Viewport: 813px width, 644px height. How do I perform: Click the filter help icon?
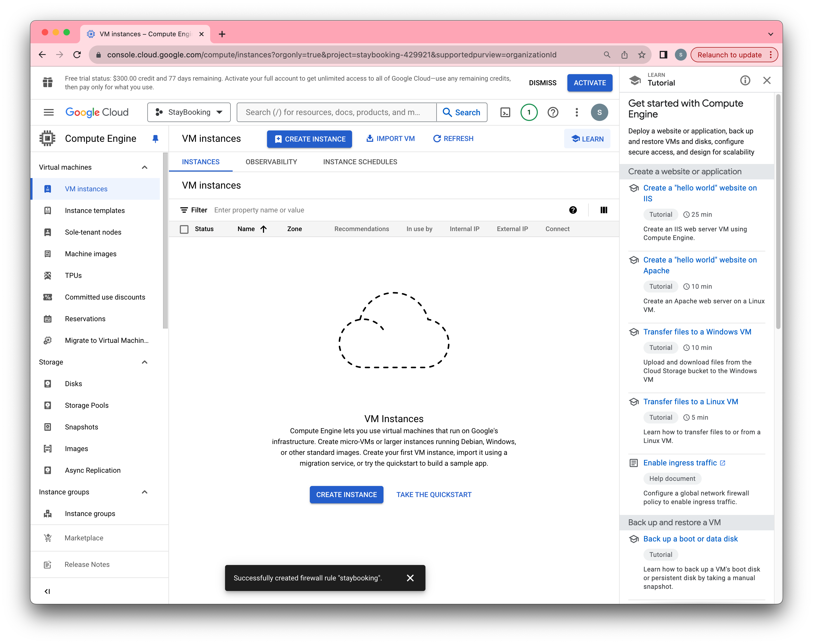(x=573, y=210)
